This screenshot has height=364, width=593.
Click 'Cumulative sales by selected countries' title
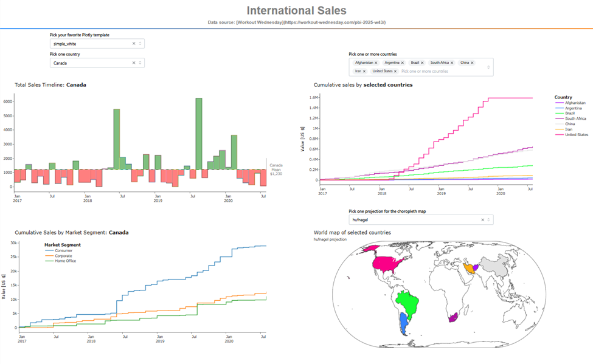click(363, 85)
